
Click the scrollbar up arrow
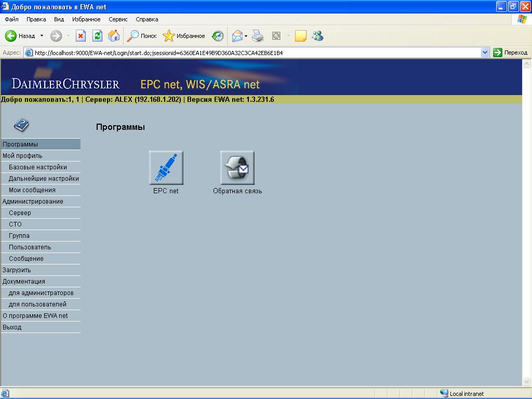coord(527,63)
